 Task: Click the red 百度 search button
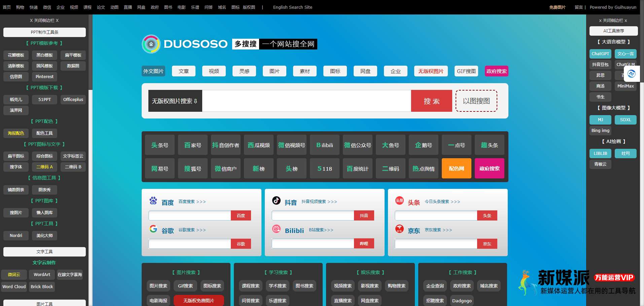[241, 215]
